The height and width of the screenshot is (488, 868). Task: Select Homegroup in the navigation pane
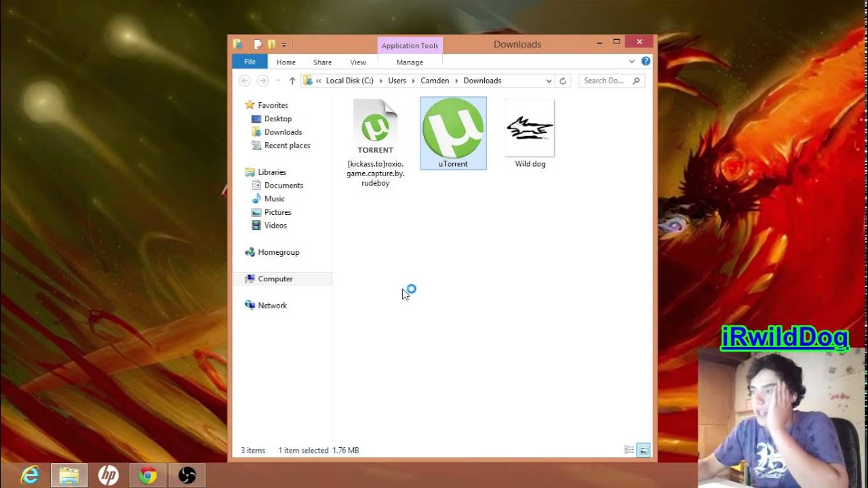point(278,252)
